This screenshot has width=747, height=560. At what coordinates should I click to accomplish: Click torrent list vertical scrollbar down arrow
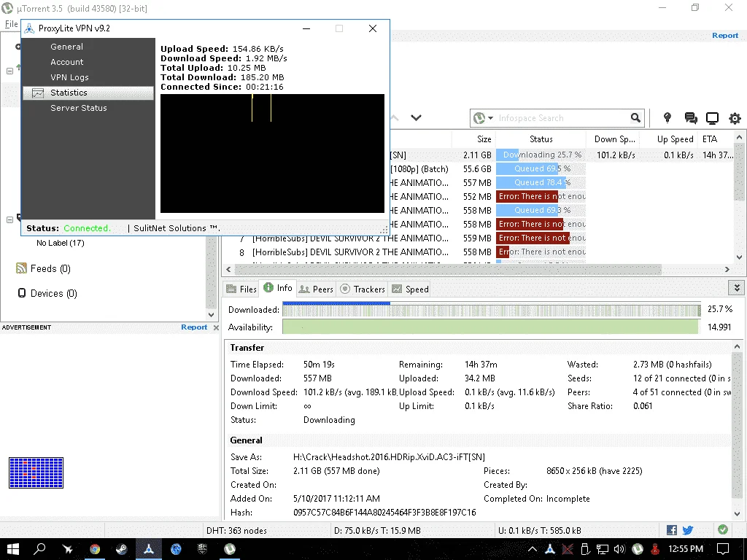click(739, 257)
